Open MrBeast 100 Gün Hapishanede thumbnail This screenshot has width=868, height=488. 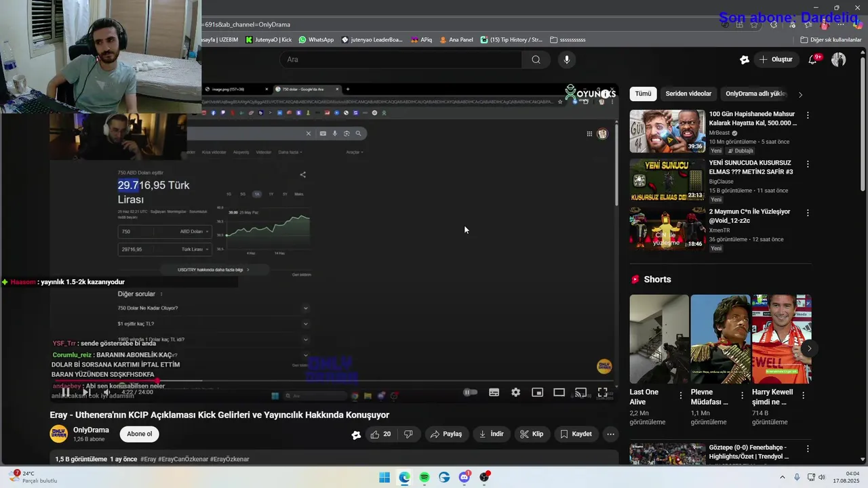pyautogui.click(x=667, y=131)
